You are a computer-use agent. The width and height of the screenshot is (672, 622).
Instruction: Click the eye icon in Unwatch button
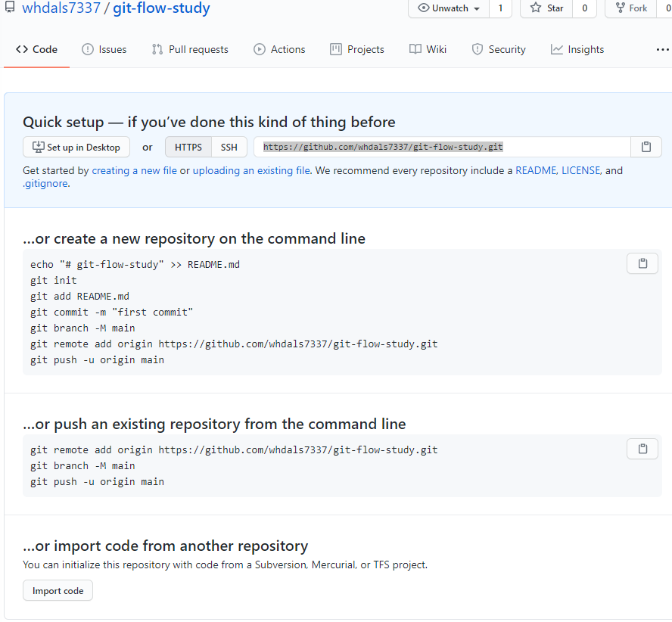click(x=424, y=8)
